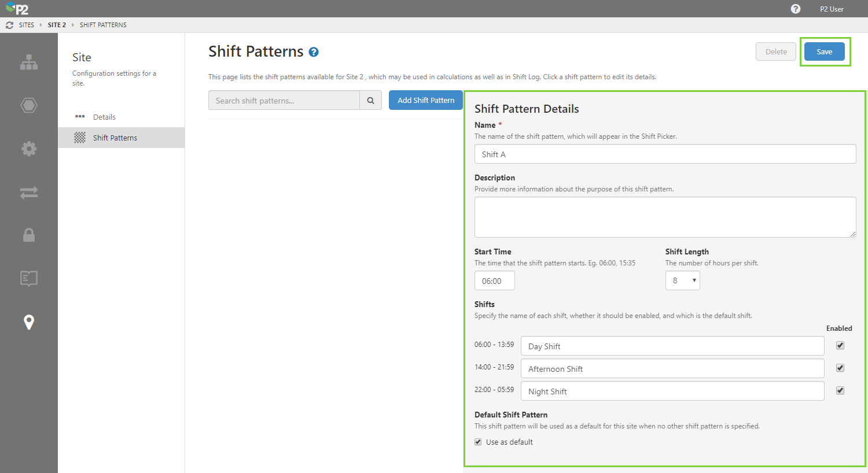Select Shift Patterns in the Site menu
This screenshot has width=868, height=473.
pyautogui.click(x=115, y=138)
